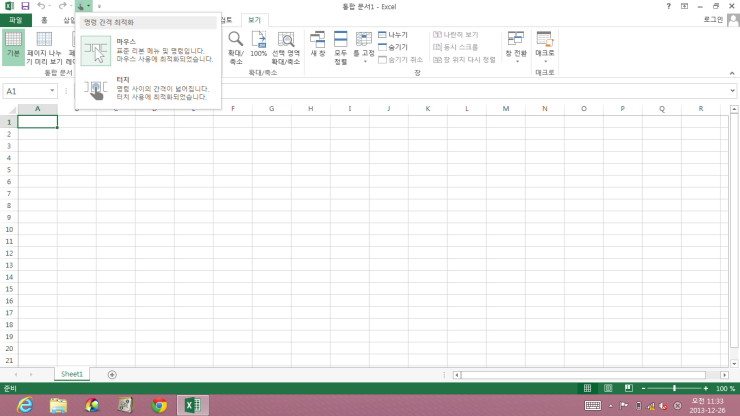This screenshot has height=416, width=740.
Task: Click the volume icon in tray
Action: coord(663,406)
